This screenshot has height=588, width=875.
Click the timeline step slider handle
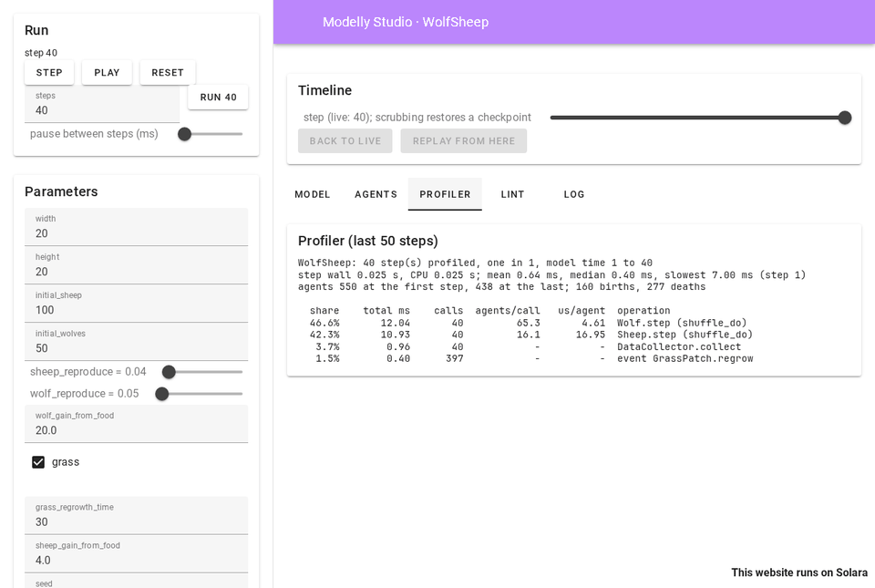tap(845, 118)
